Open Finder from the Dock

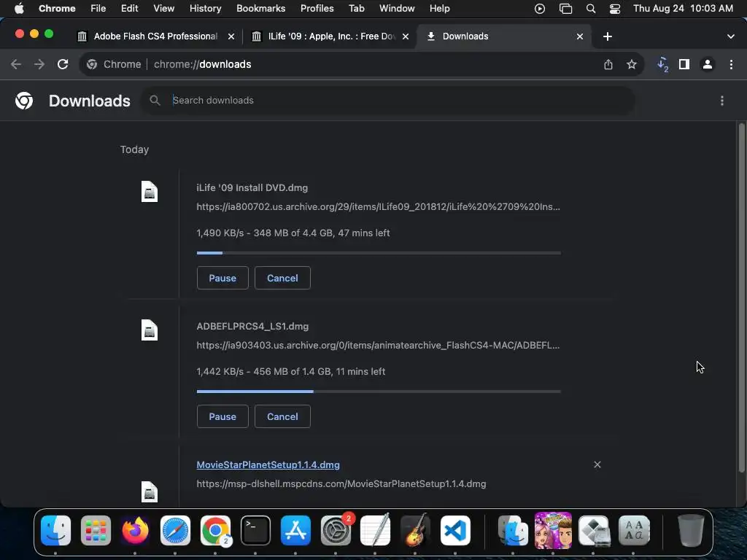coord(55,531)
